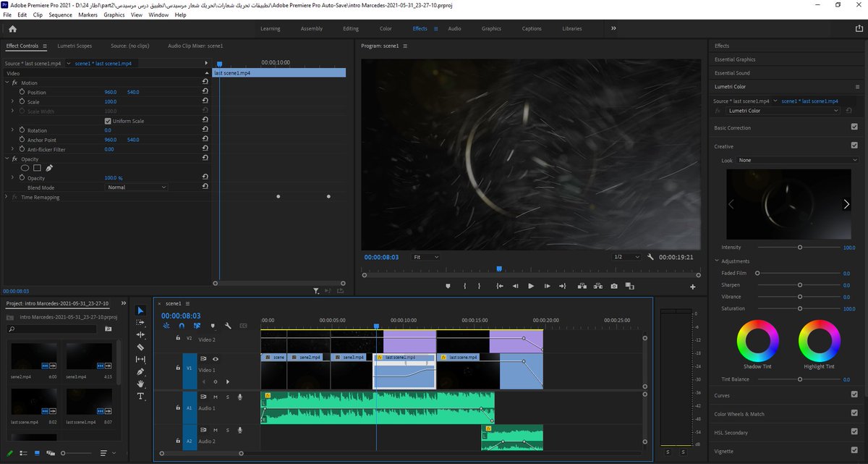The height and width of the screenshot is (464, 868).
Task: Open Audio Clip Mixer tab
Action: [195, 46]
